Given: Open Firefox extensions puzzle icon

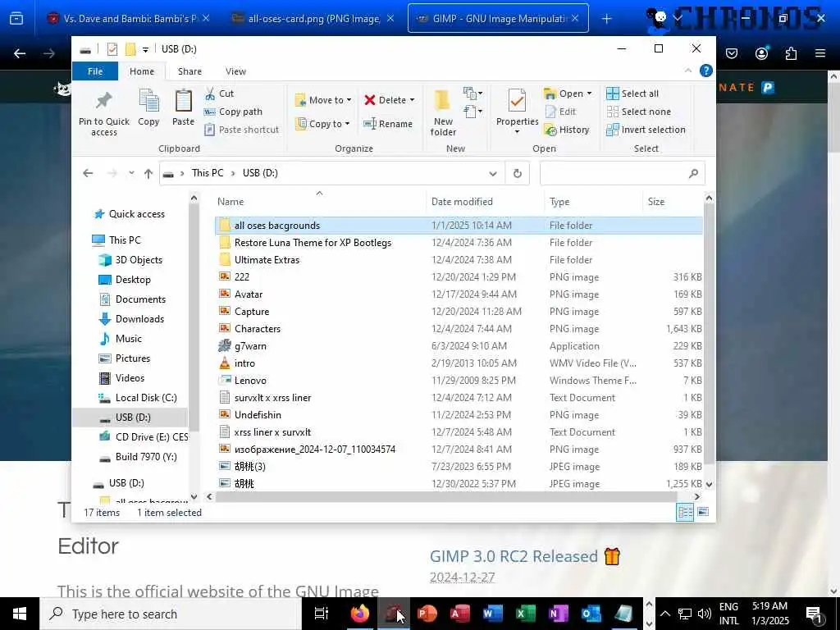Looking at the screenshot, I should click(791, 53).
